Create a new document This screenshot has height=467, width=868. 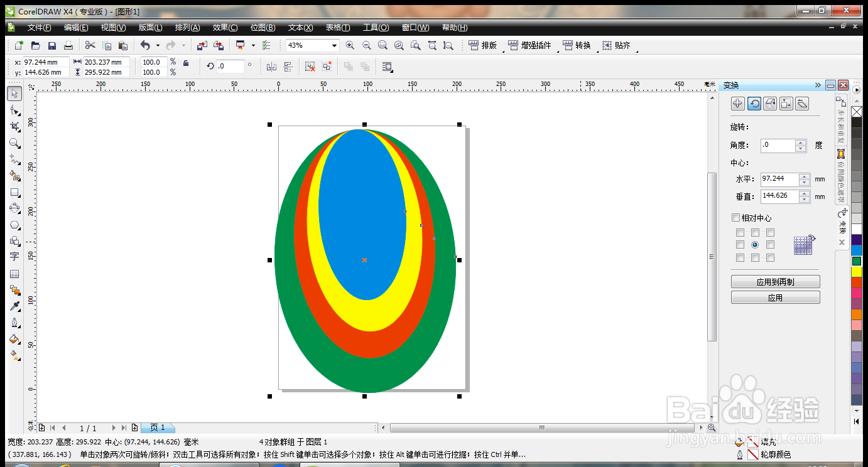click(19, 45)
